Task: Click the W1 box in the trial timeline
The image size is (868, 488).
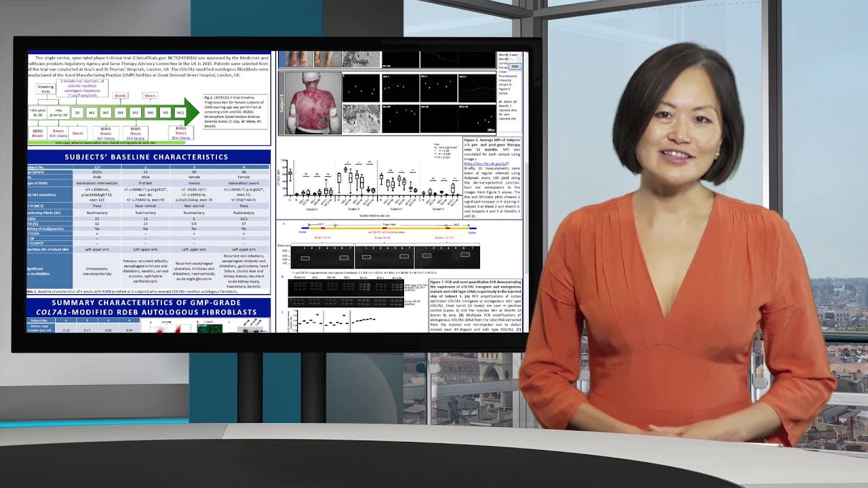Action: point(92,113)
